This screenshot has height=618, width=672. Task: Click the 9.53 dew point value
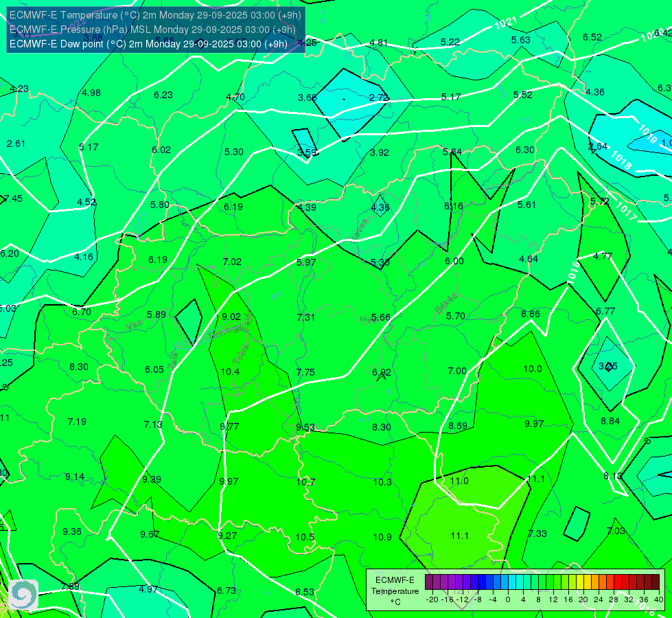point(305,427)
